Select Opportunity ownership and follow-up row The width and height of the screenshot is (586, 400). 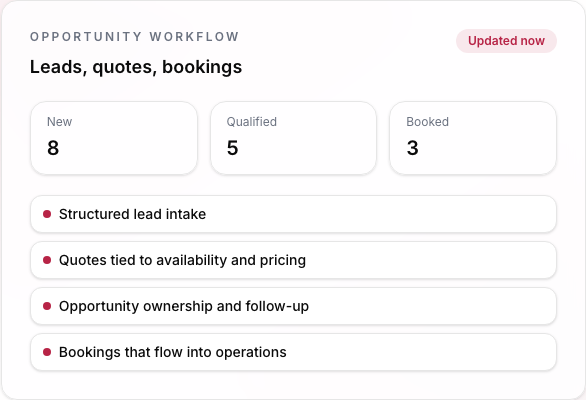coord(293,306)
